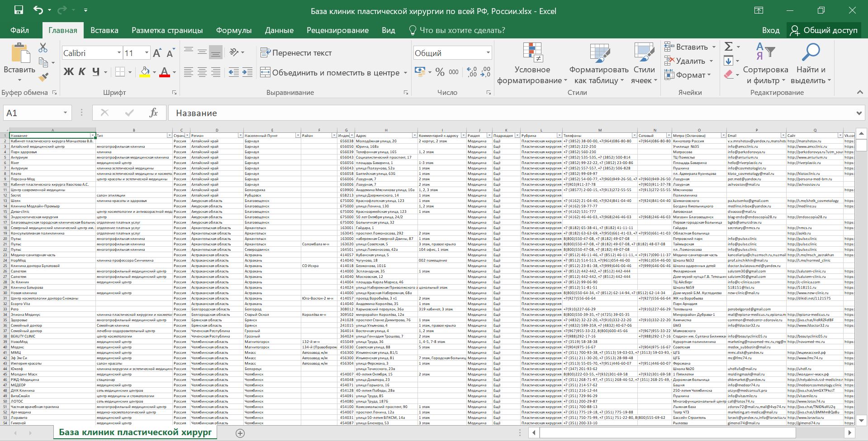Add a new sheet with plus icon
The height and width of the screenshot is (441, 868).
click(x=240, y=433)
